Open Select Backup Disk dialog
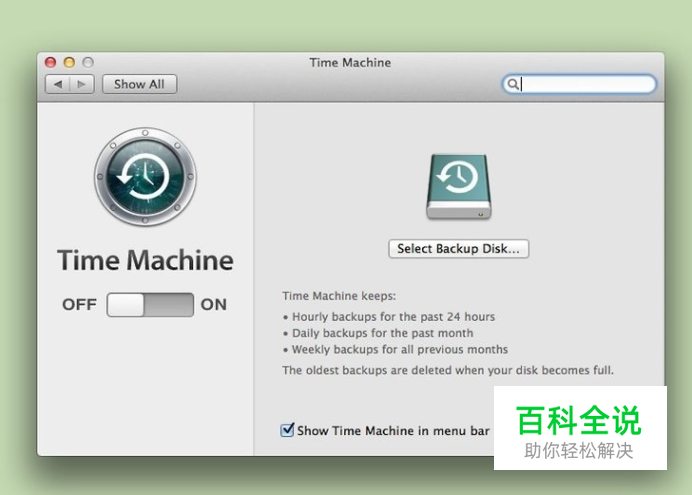692x495 pixels. tap(459, 249)
